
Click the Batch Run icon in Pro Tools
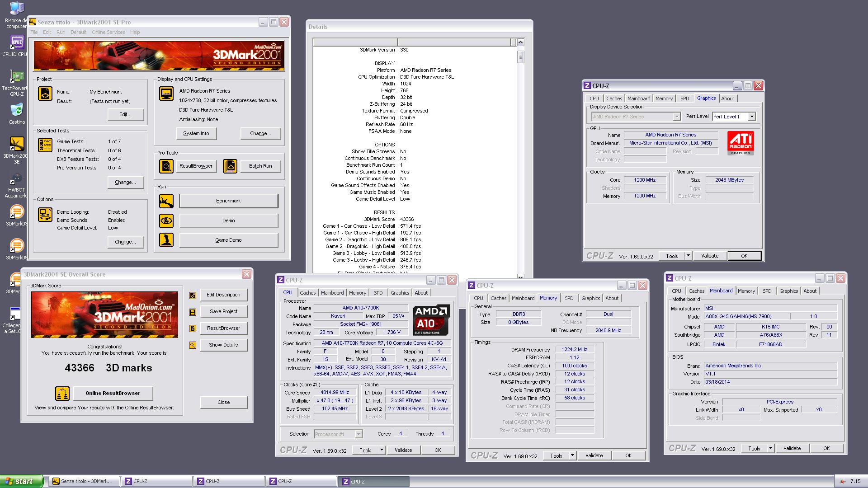point(230,166)
